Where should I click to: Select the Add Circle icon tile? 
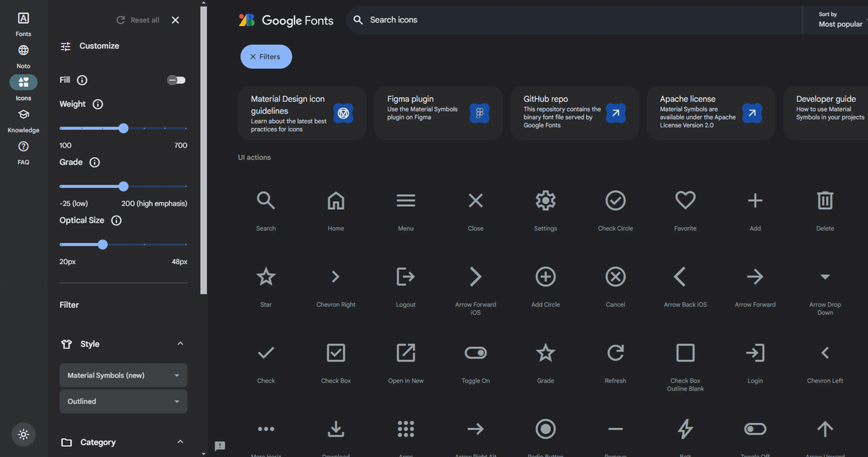545,286
